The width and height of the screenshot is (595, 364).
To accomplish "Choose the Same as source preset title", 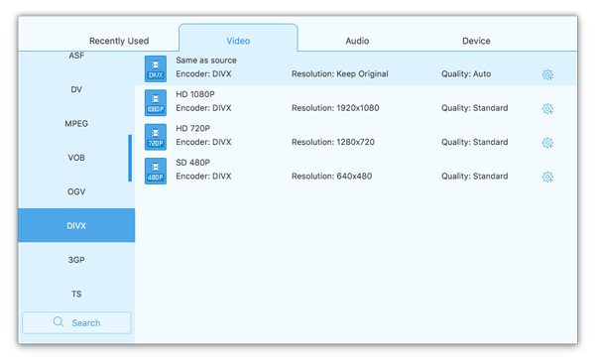I will pyautogui.click(x=206, y=61).
